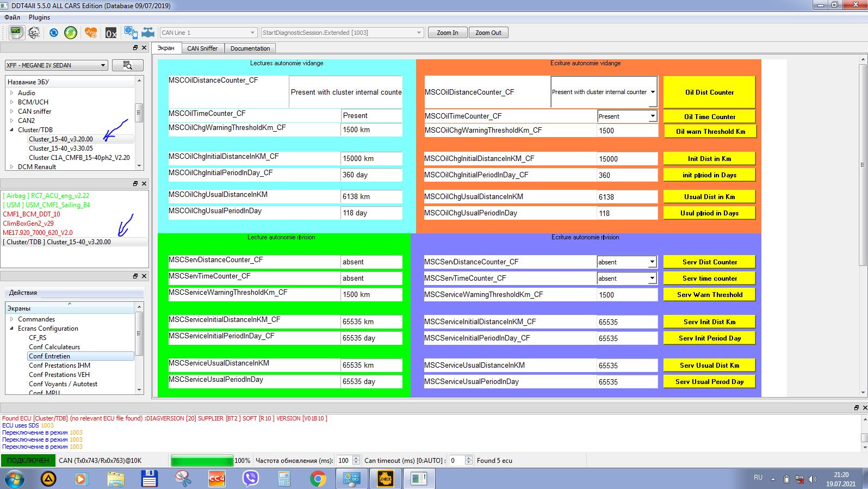This screenshot has width=868, height=489.
Task: Click the Zoom In button
Action: (x=447, y=33)
